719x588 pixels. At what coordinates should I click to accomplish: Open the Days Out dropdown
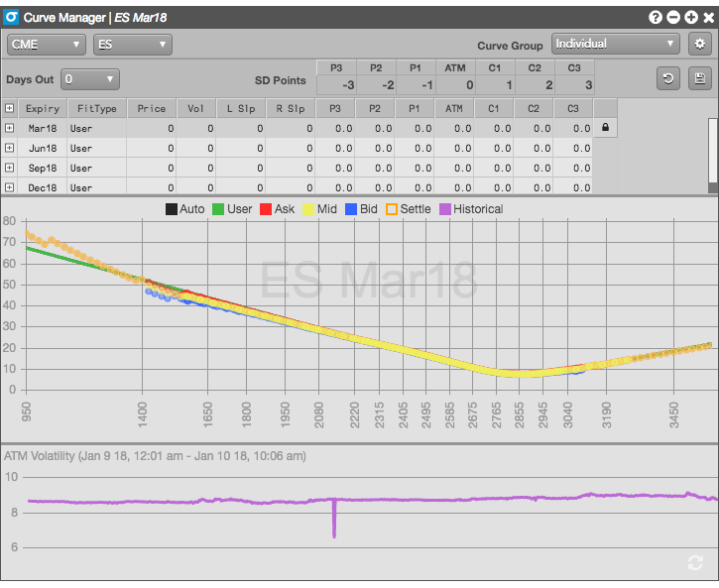[x=90, y=79]
